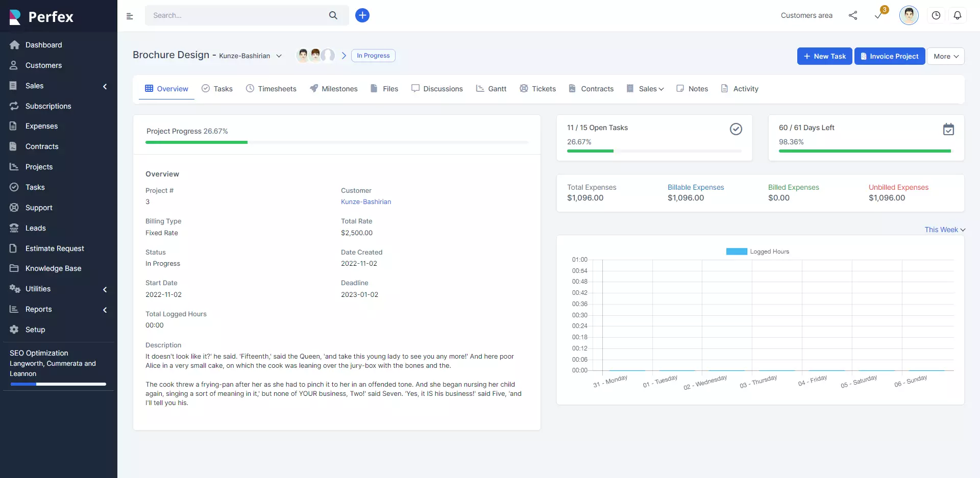Screen dimensions: 980x478
Task: Toggle the Logged Hours legend swatch
Action: point(737,251)
